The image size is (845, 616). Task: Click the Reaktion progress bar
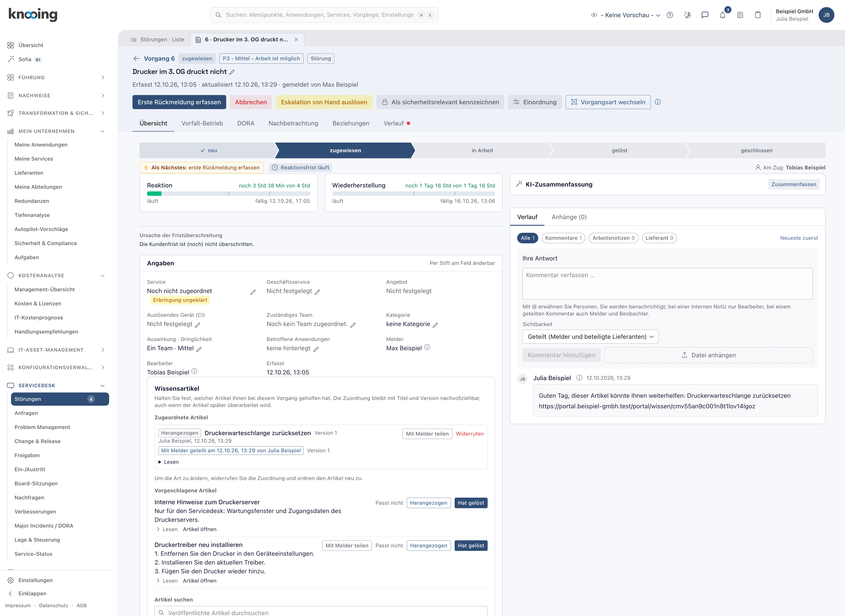coord(228,194)
